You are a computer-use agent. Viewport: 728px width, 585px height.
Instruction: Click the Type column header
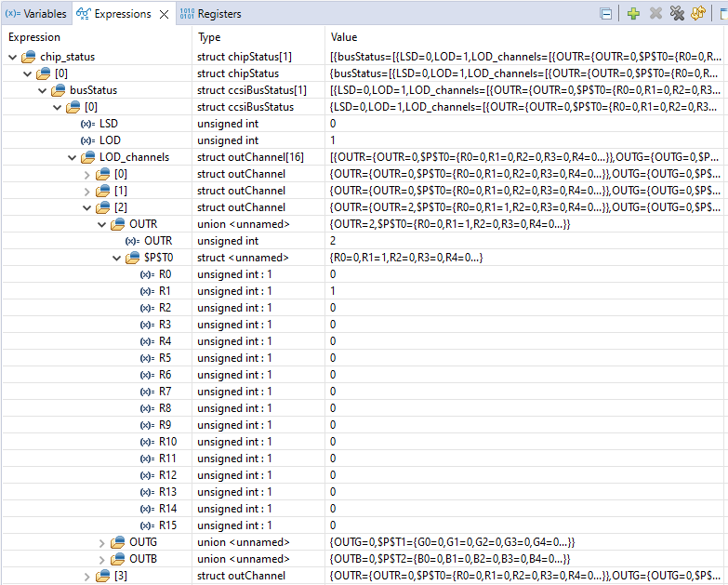(x=210, y=37)
